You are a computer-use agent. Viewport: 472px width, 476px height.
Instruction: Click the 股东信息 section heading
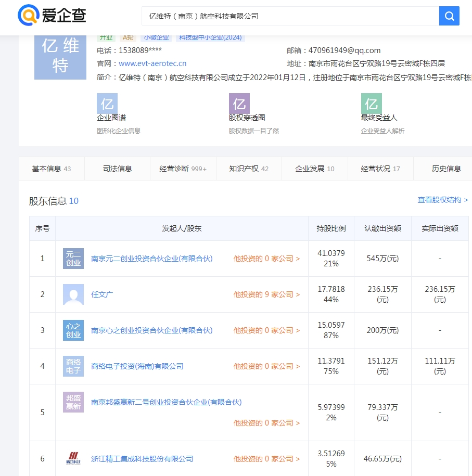pyautogui.click(x=54, y=201)
